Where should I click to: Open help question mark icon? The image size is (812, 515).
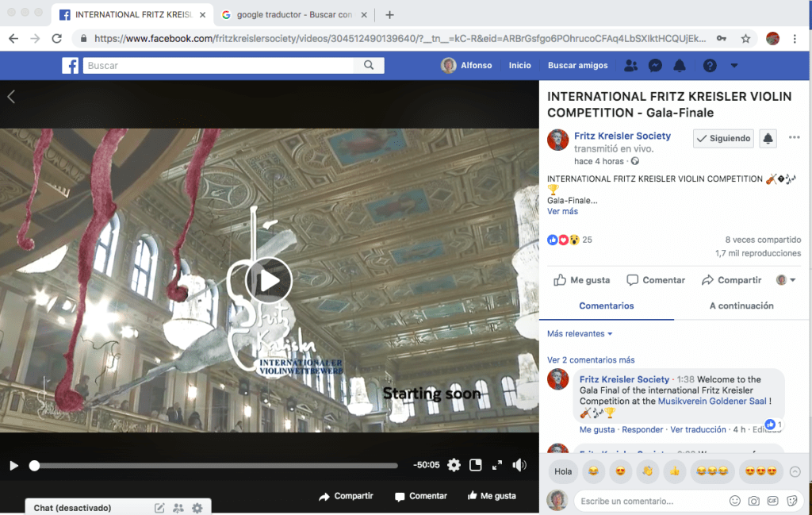pos(710,66)
